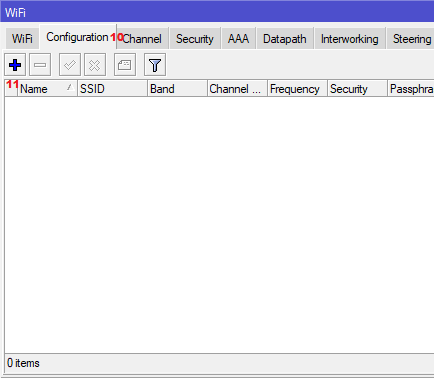Open the AAA tab
Screen dimensions: 434x378
pyautogui.click(x=238, y=39)
